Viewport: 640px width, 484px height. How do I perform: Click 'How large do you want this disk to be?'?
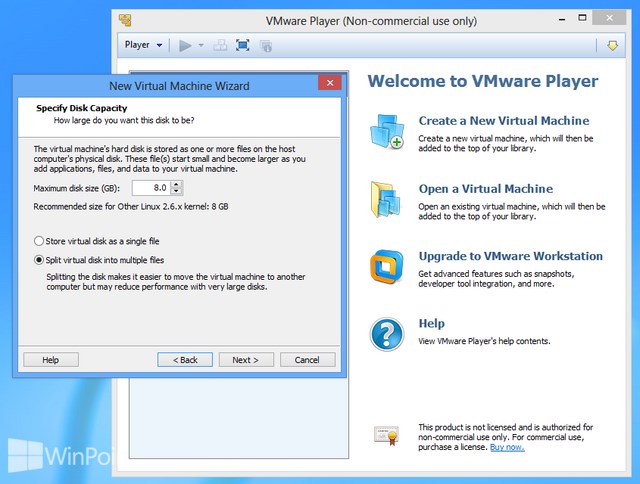click(x=124, y=120)
